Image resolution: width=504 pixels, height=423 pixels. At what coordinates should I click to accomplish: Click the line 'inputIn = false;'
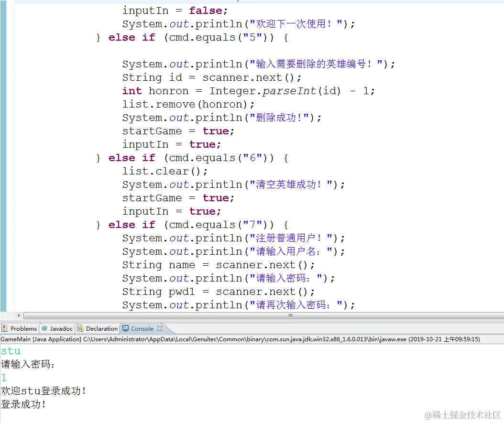point(175,11)
